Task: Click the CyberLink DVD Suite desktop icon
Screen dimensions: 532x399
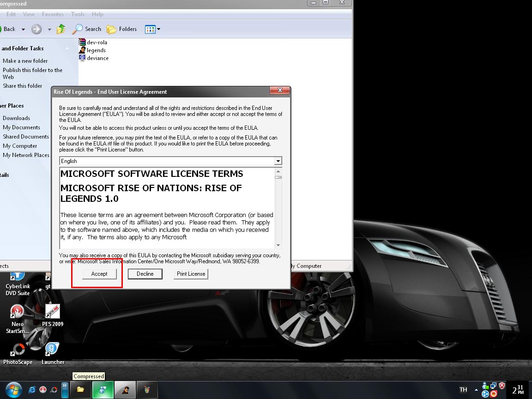Action: 17,284
